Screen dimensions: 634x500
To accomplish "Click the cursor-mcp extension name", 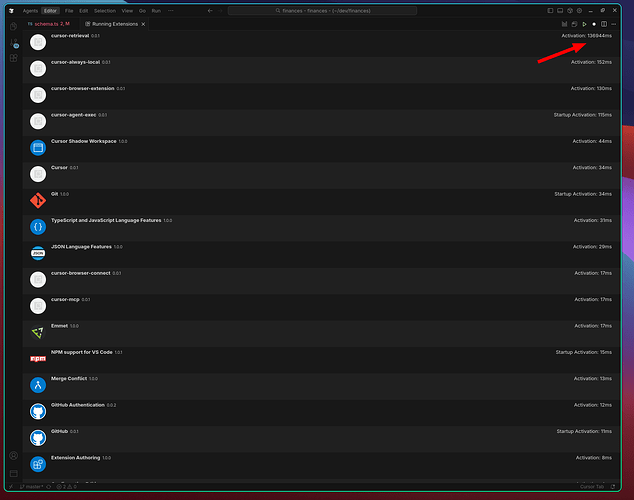I will [x=65, y=300].
